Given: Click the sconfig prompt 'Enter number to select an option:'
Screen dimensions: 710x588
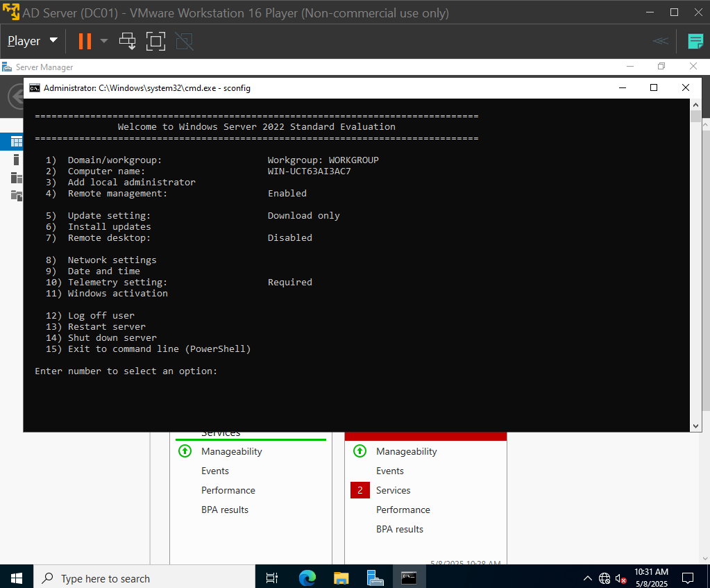Looking at the screenshot, I should click(126, 371).
